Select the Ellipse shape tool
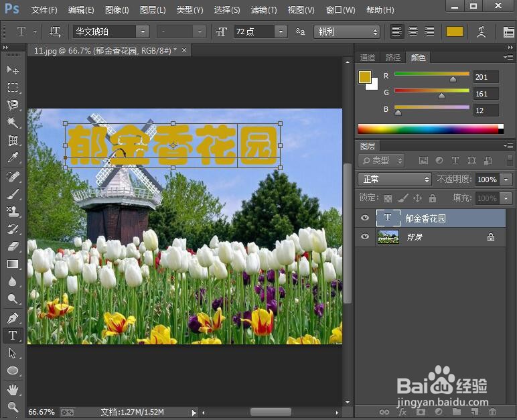 coord(13,370)
